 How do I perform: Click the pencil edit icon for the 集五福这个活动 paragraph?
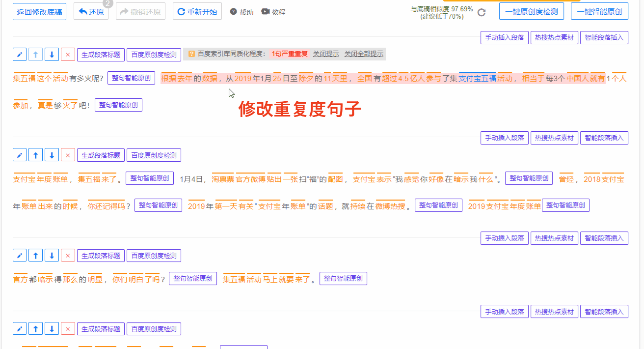coord(19,55)
